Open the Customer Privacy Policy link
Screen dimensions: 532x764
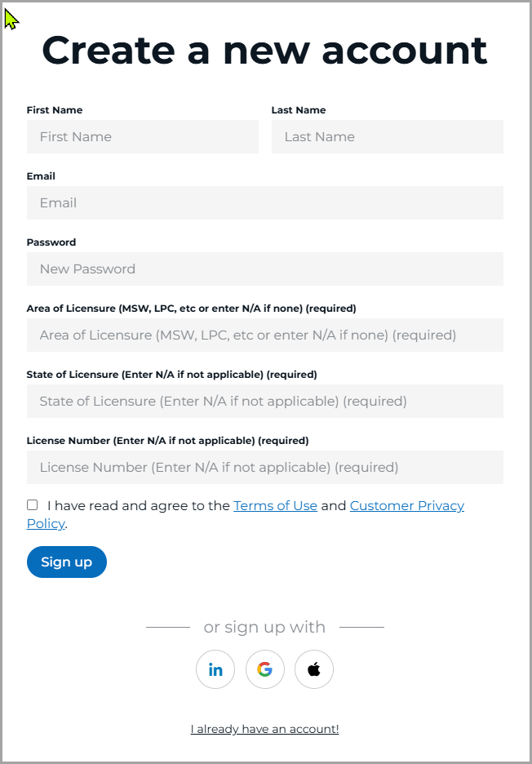point(406,505)
